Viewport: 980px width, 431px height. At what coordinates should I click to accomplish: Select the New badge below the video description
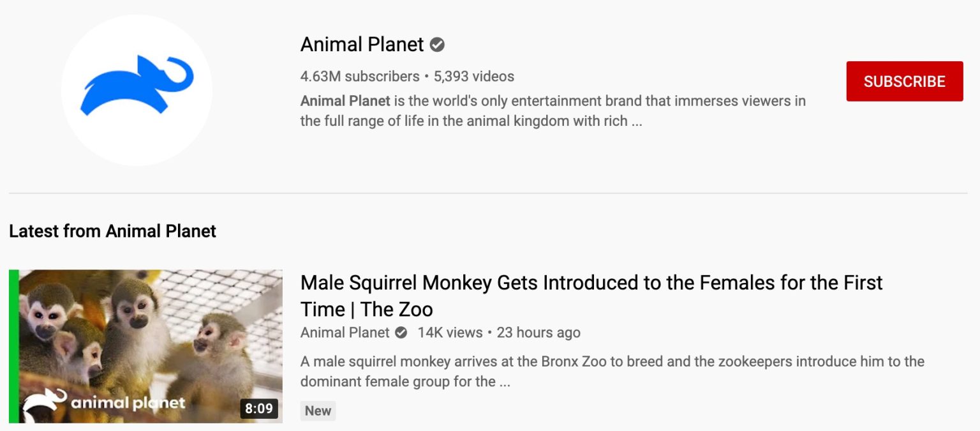318,411
